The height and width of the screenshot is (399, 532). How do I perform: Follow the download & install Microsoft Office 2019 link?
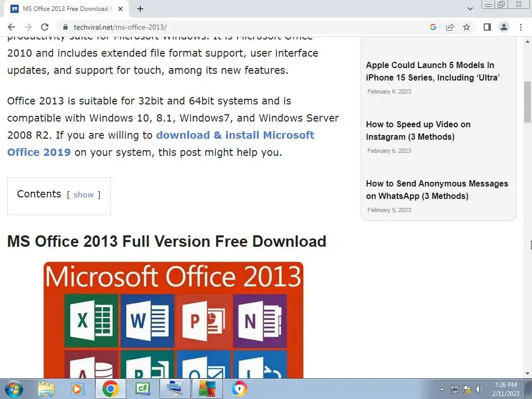161,143
